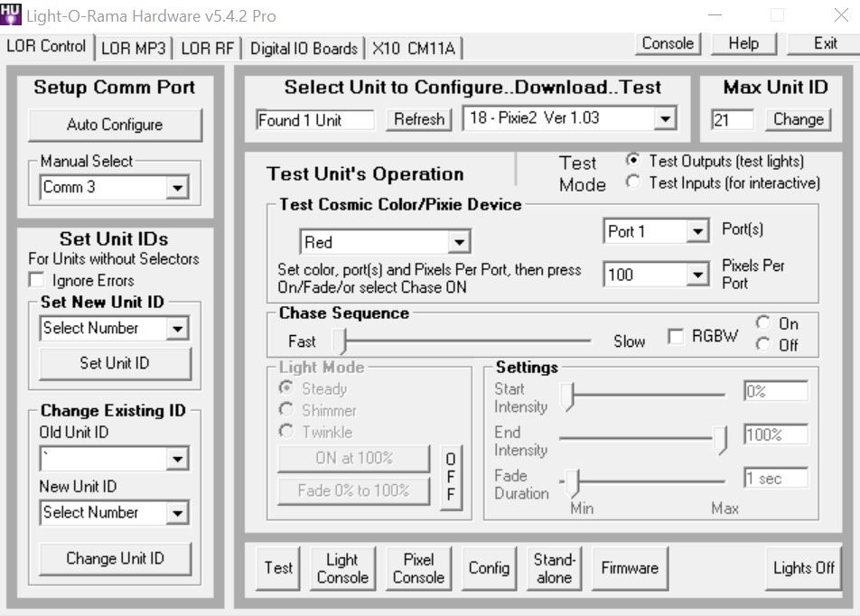Click the Max Unit ID input field
This screenshot has height=616, width=860.
click(x=732, y=119)
